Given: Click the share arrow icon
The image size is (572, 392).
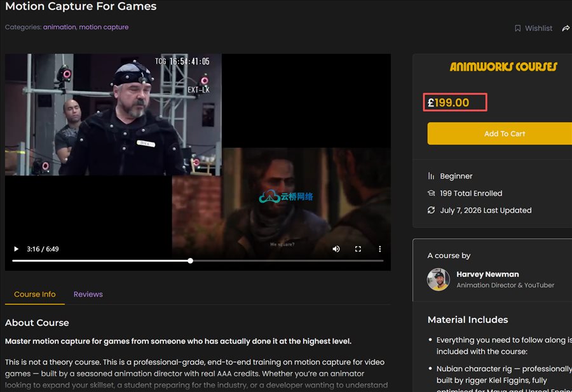Looking at the screenshot, I should 566,29.
